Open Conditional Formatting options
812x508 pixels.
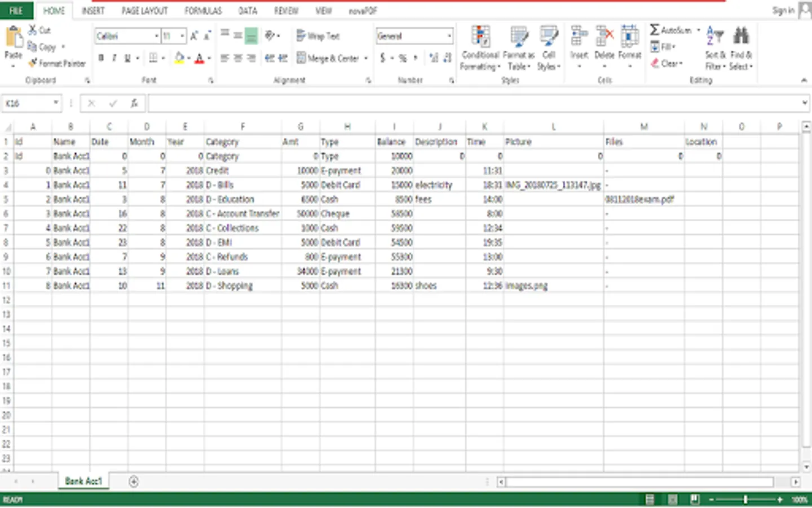479,48
